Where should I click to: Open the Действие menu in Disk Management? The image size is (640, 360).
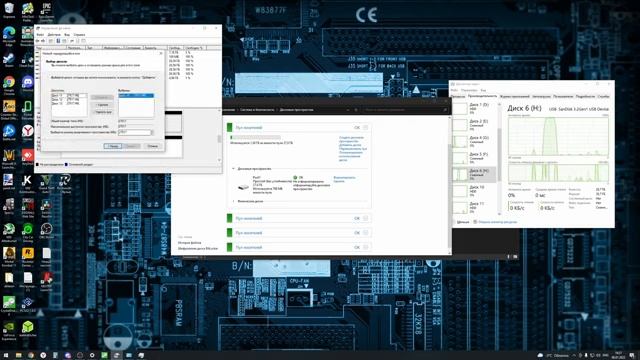coord(54,35)
